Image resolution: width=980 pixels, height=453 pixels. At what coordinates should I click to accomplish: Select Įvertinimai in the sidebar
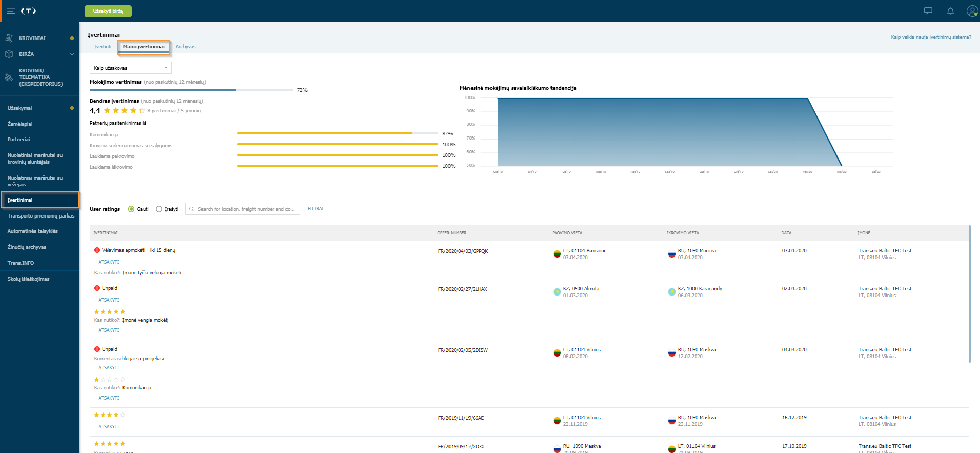coord(40,200)
